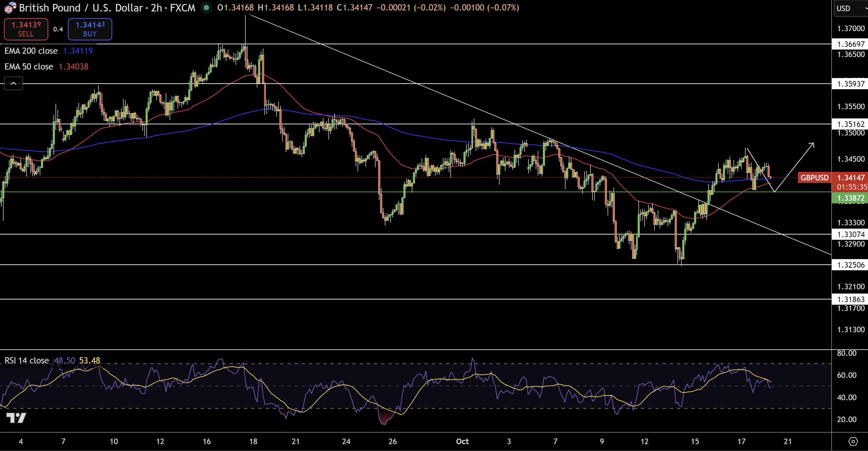Collapse the indicator legend with chevron button

[13, 83]
